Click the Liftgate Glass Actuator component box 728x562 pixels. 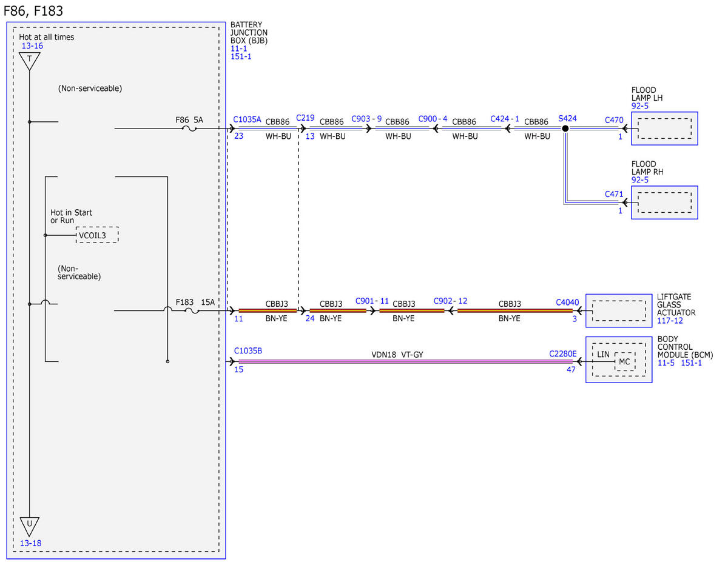[x=619, y=310]
